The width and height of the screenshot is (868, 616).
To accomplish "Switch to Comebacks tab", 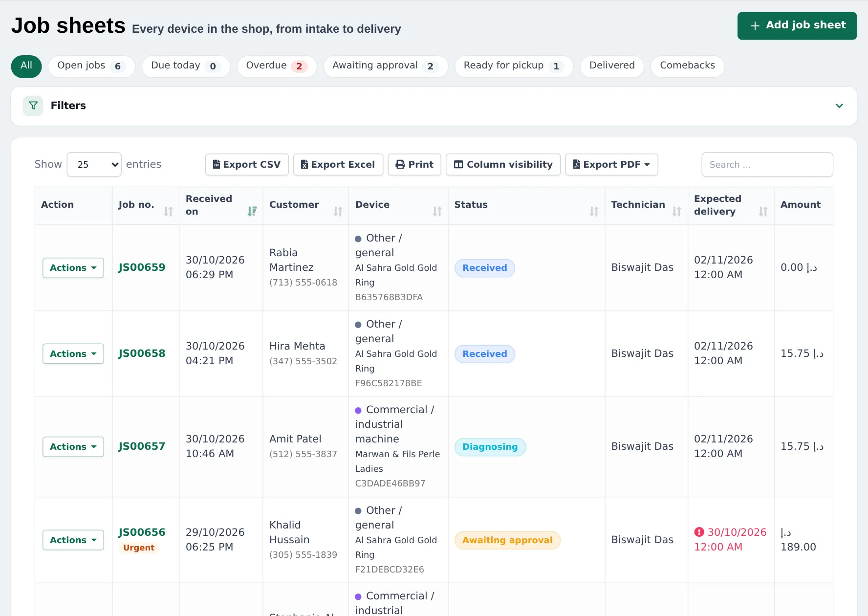I will coord(687,66).
